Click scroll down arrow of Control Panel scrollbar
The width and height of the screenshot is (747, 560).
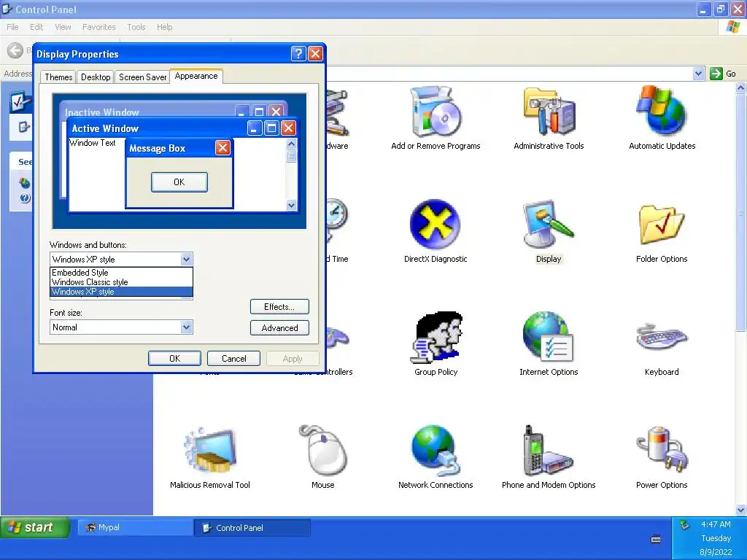pos(741,510)
